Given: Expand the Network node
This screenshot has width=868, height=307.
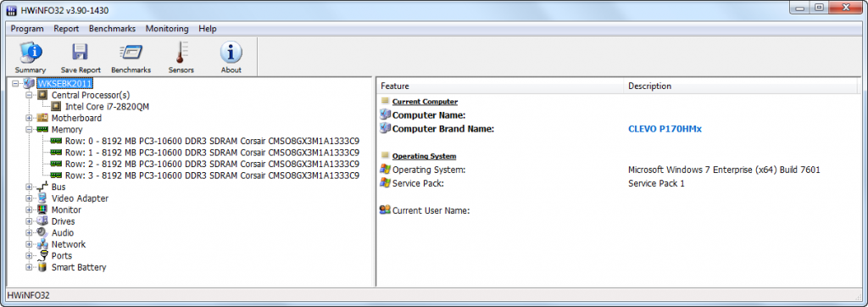Looking at the screenshot, I should pyautogui.click(x=29, y=244).
